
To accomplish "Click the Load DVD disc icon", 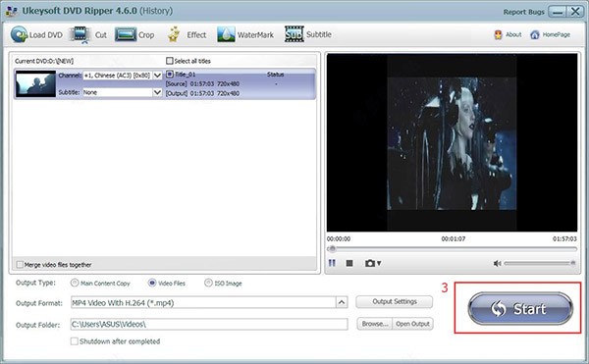I will coord(19,34).
